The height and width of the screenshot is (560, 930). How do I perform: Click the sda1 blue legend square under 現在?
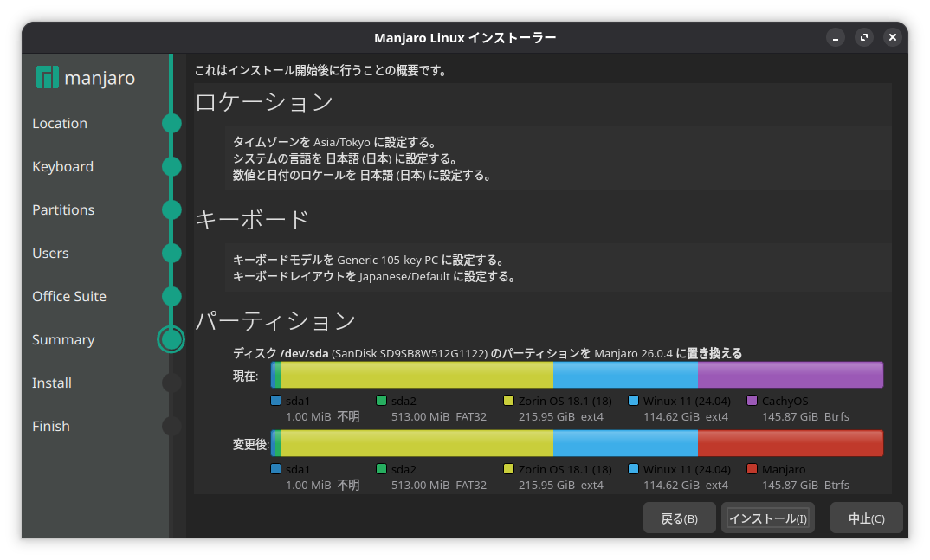click(x=276, y=401)
